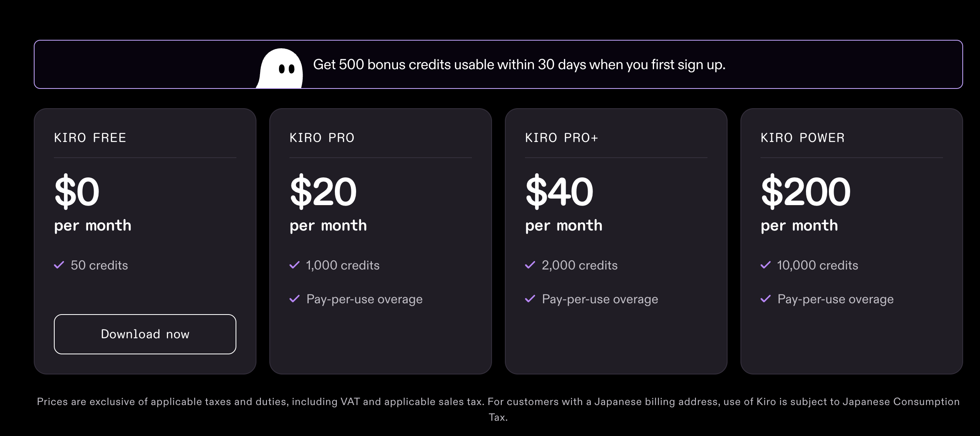Select the KIRO PRO+ plan heading

pos(562,138)
